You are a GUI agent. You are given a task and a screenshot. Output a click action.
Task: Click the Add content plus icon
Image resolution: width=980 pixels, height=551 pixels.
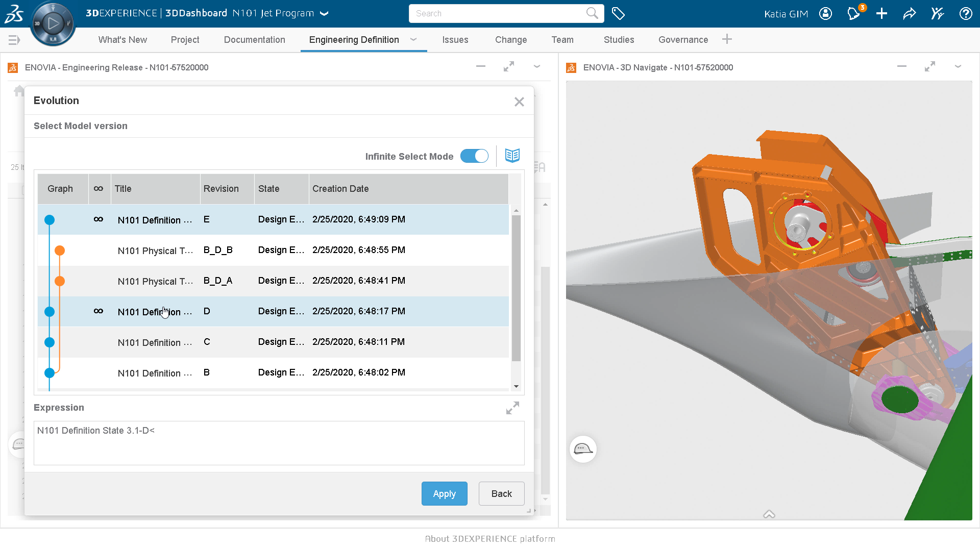tap(881, 13)
